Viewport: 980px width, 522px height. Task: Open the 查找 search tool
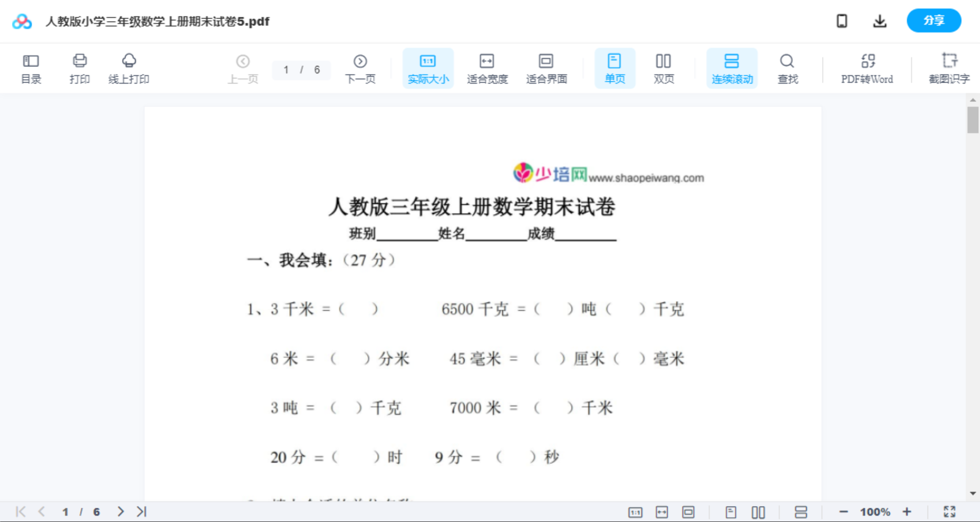787,68
